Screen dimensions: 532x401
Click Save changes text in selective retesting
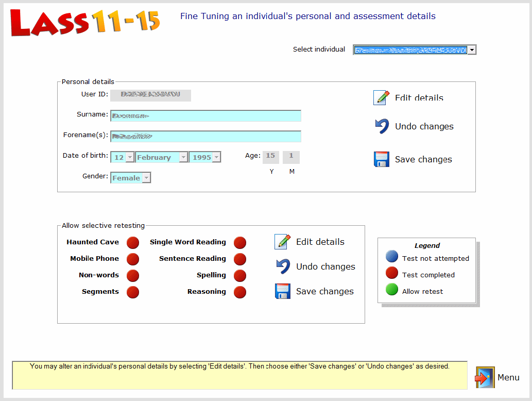pyautogui.click(x=324, y=291)
